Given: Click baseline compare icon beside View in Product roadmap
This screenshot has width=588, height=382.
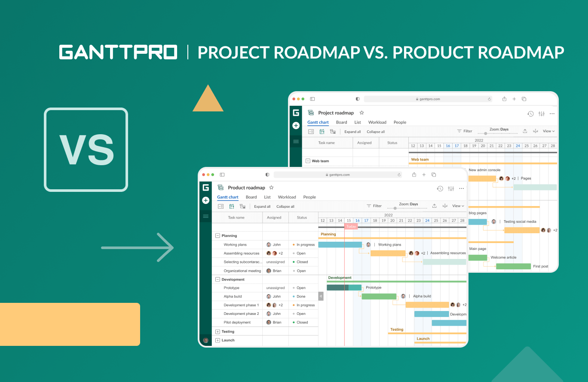Looking at the screenshot, I should pyautogui.click(x=445, y=206).
